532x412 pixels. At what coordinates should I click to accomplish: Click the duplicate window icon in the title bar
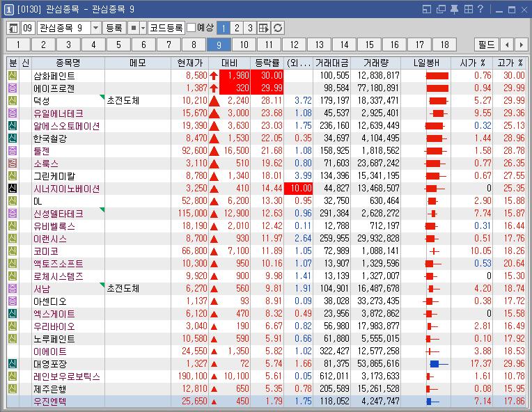(x=441, y=9)
